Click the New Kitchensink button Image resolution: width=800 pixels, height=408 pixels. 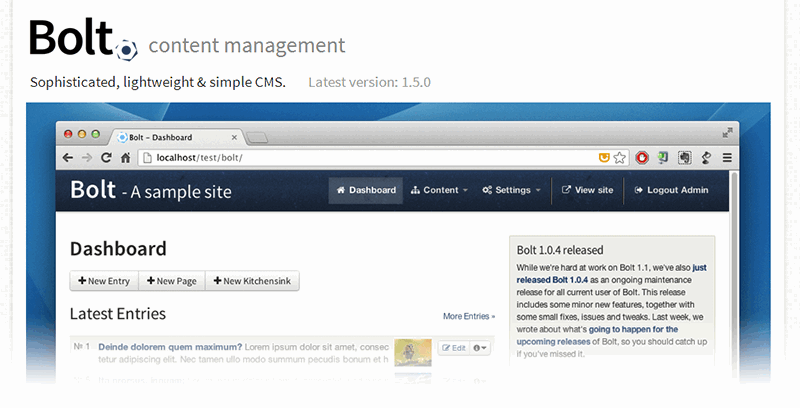[252, 281]
